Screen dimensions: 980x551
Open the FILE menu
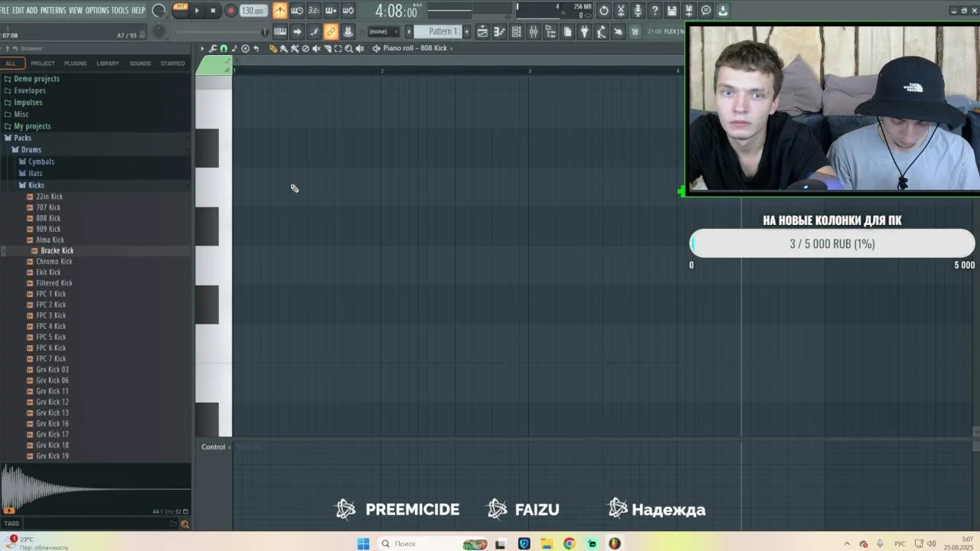click(x=5, y=10)
